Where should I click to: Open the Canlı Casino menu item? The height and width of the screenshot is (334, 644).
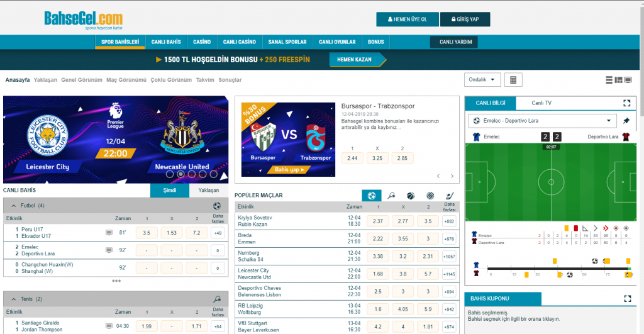239,42
